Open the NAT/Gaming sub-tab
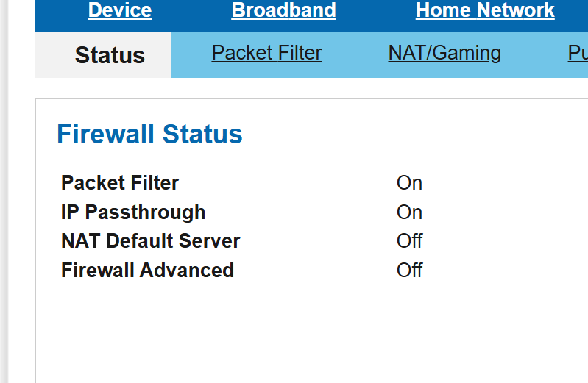588x383 pixels. tap(444, 53)
